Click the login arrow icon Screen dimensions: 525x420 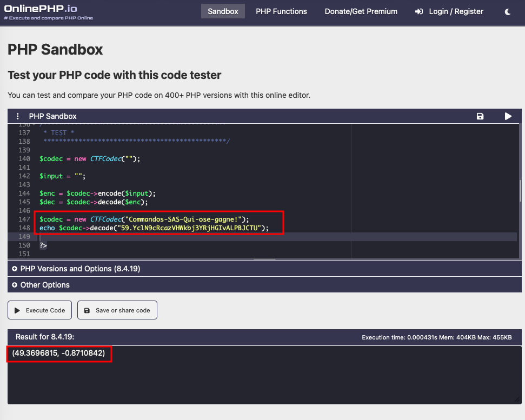(x=418, y=12)
